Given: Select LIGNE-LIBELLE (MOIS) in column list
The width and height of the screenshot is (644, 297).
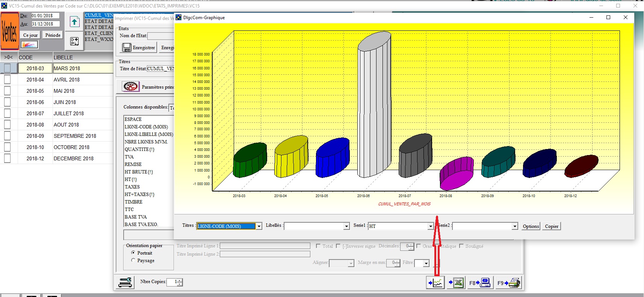Looking at the screenshot, I should [149, 134].
